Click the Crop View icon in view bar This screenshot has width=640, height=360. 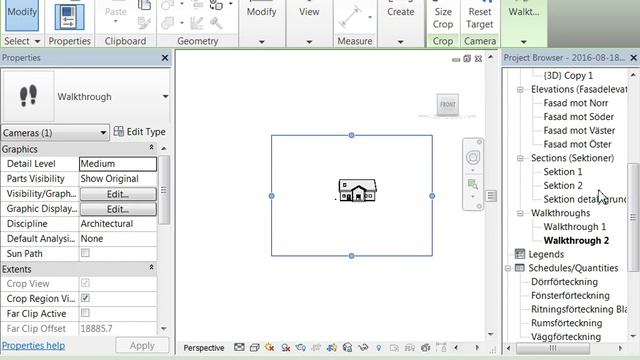point(316,348)
